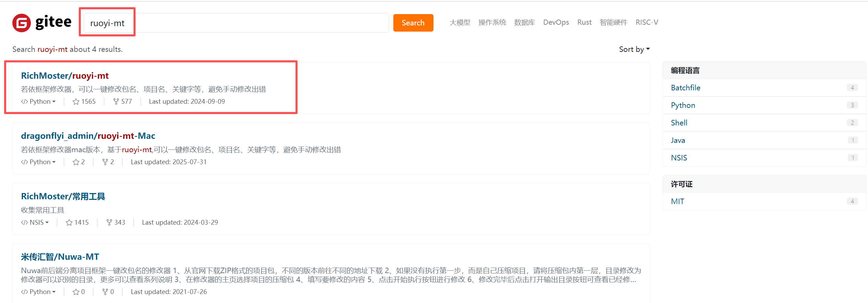Click the fork icon of ruoyi-mt-Mac result
The image size is (868, 303).
click(x=105, y=162)
